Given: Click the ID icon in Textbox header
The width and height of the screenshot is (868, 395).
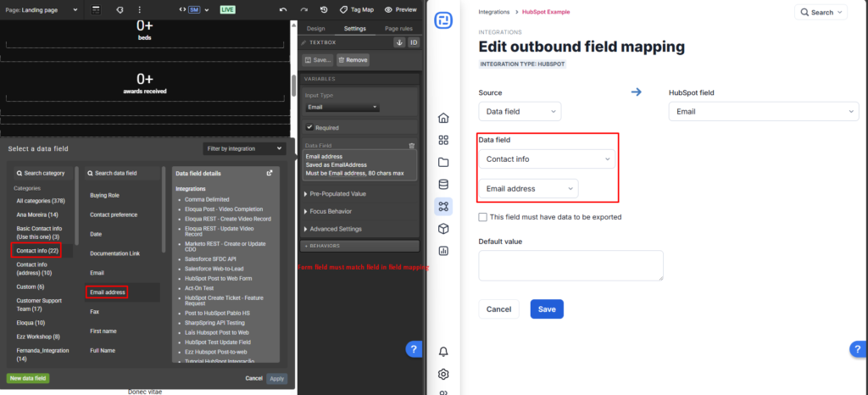Looking at the screenshot, I should [x=414, y=42].
